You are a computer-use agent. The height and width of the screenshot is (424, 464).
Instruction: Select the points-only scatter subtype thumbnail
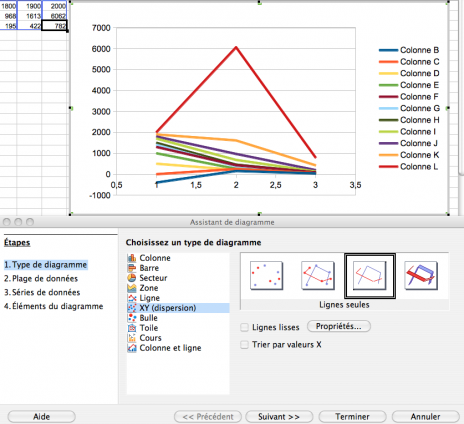(266, 275)
